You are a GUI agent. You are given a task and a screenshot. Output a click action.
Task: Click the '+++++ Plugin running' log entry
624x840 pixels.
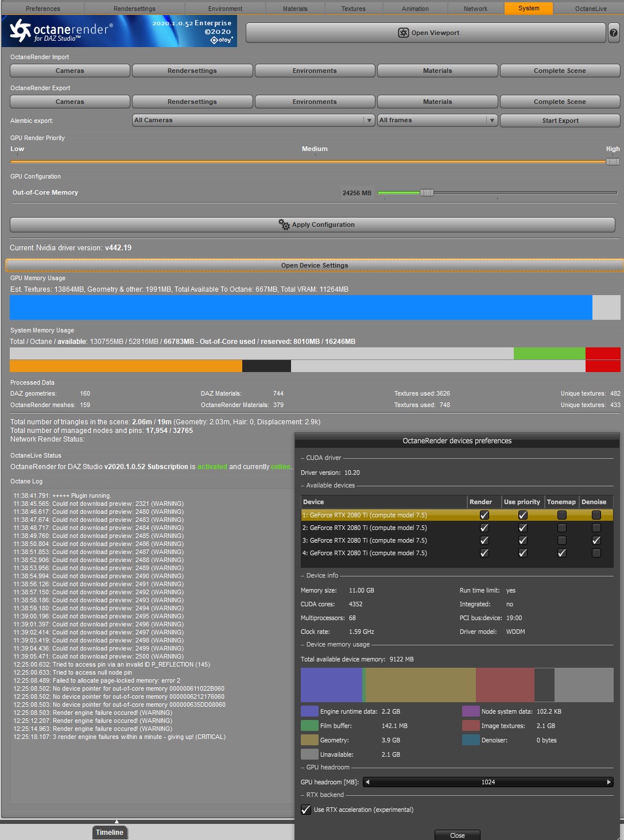[x=62, y=496]
